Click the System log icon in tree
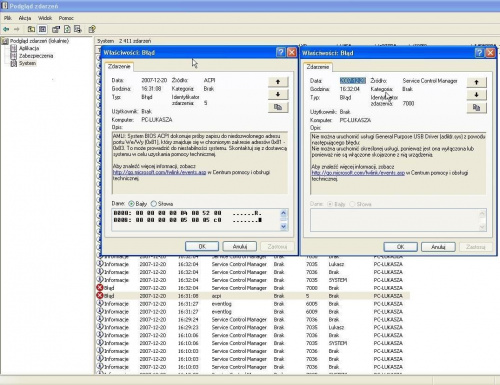The image size is (500, 385). [14, 63]
